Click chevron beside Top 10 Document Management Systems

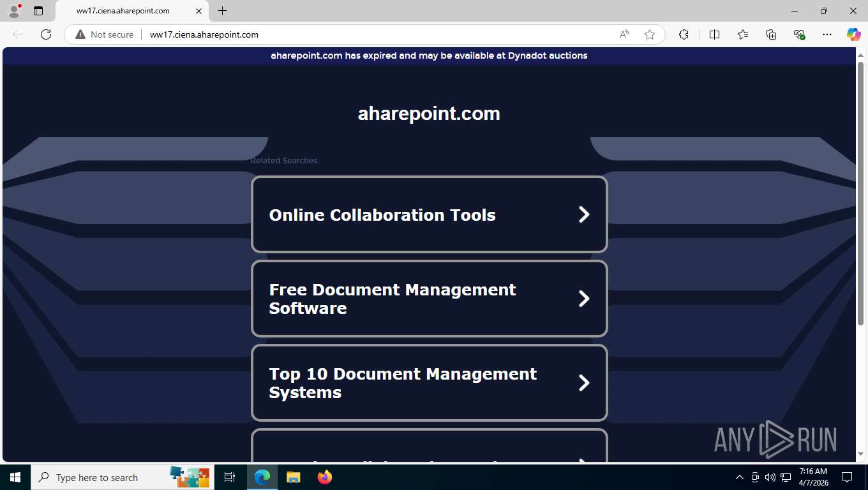pos(584,383)
